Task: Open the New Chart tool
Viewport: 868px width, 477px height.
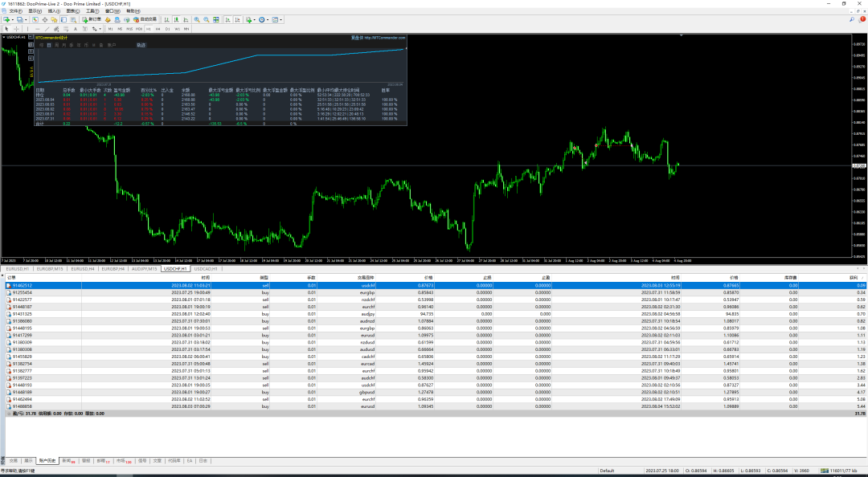Action: click(x=6, y=19)
